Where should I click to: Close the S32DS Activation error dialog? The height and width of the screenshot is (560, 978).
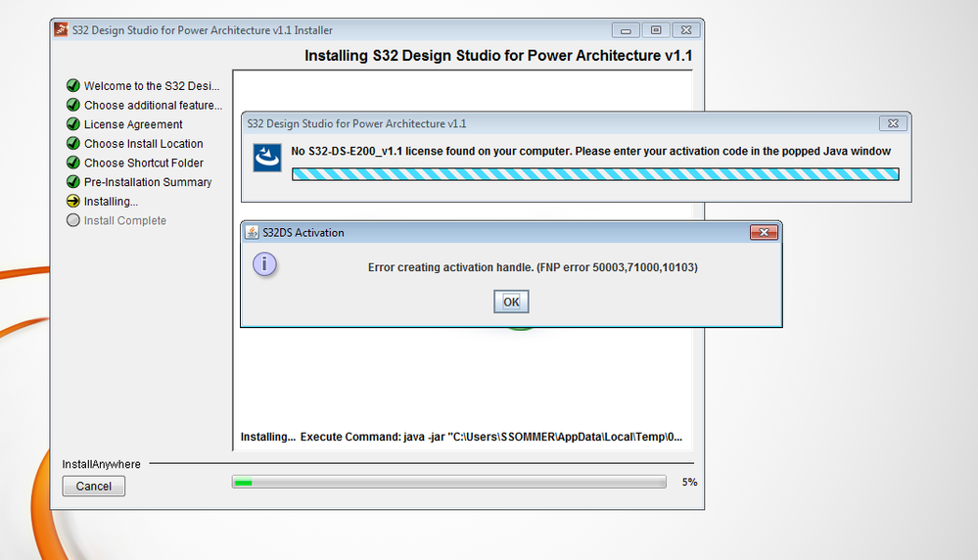(764, 232)
